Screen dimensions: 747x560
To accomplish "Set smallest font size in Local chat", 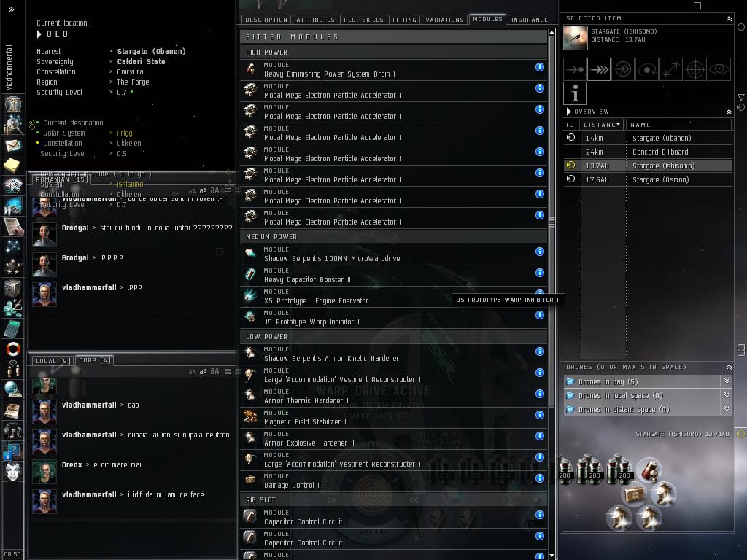I will click(192, 372).
